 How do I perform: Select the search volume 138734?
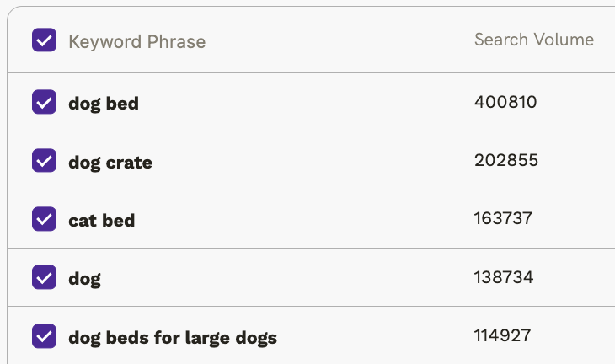click(x=504, y=277)
